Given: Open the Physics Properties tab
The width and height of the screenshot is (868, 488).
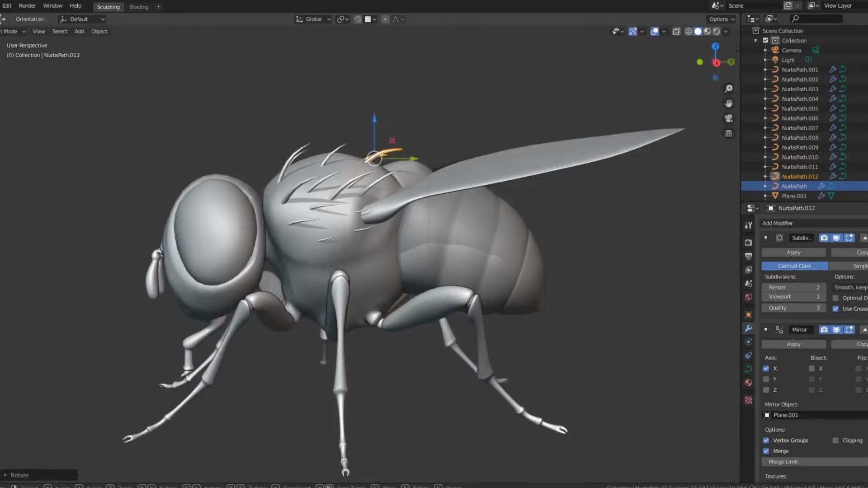Looking at the screenshot, I should coord(749,356).
